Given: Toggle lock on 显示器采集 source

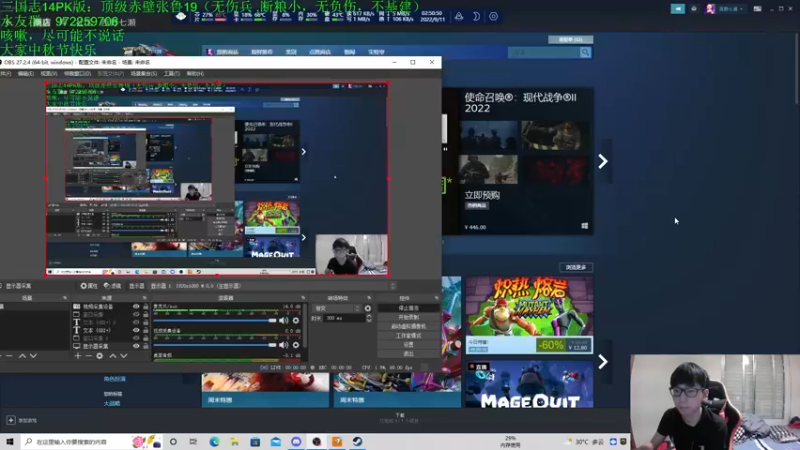Looking at the screenshot, I should (145, 346).
